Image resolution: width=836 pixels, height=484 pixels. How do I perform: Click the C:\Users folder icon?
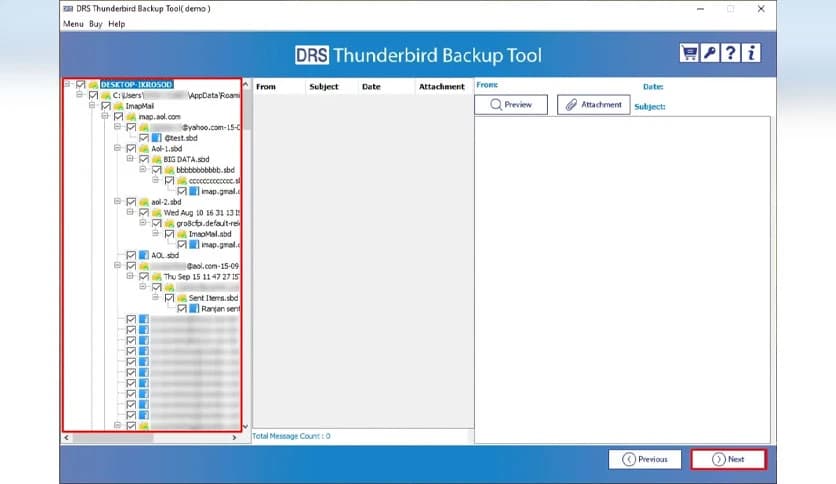pos(106,95)
